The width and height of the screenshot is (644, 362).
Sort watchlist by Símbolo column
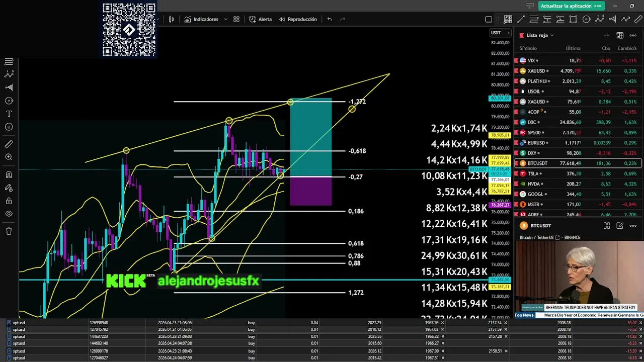point(528,48)
